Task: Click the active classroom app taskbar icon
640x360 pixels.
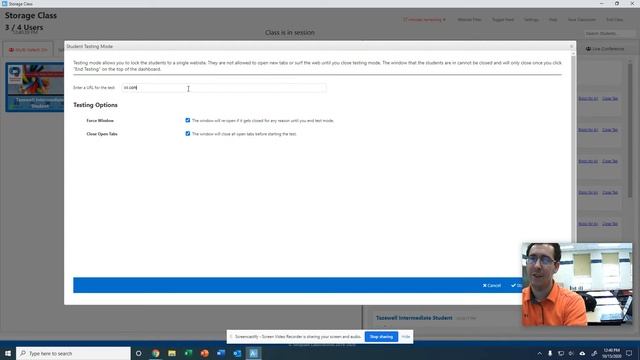Action: pyautogui.click(x=253, y=353)
